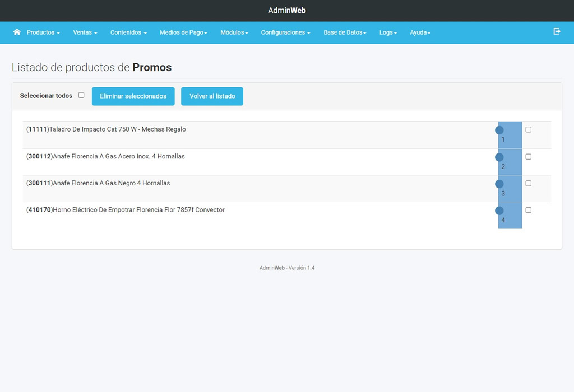
Task: Click Volver al listado button
Action: (x=212, y=96)
